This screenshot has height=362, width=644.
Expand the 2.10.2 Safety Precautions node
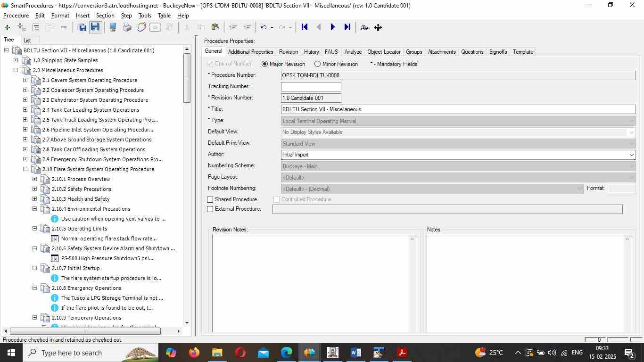point(35,189)
